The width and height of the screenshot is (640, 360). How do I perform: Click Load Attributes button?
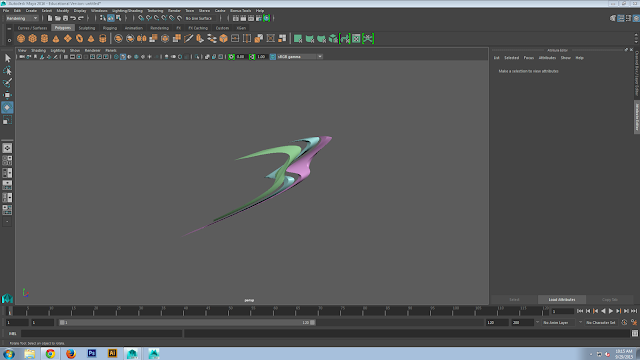[562, 300]
